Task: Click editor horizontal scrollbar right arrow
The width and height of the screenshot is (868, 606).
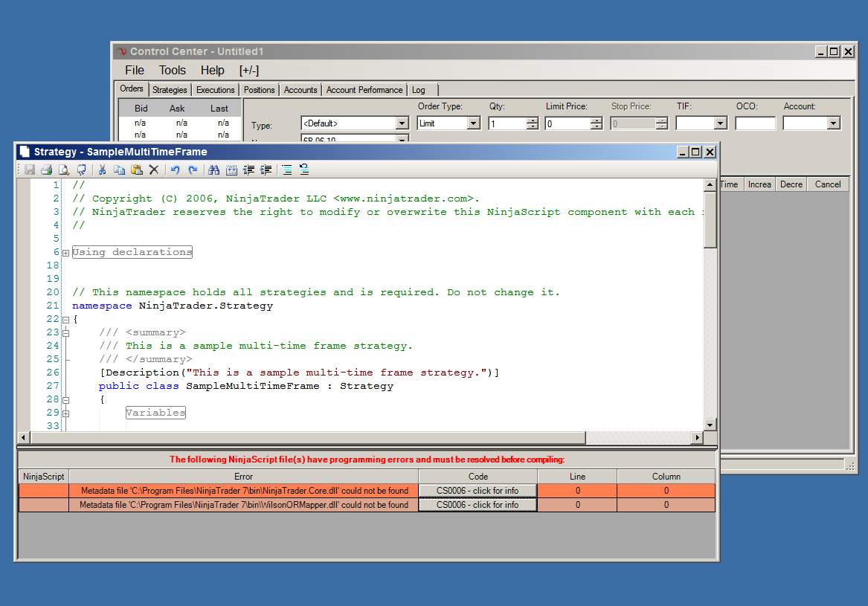Action: pos(698,438)
